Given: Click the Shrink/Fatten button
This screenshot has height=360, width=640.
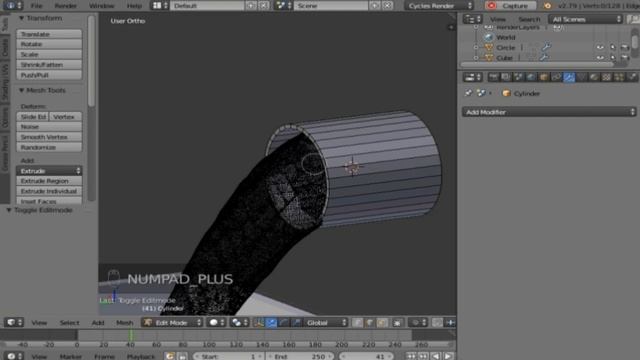Looking at the screenshot, I should point(49,64).
